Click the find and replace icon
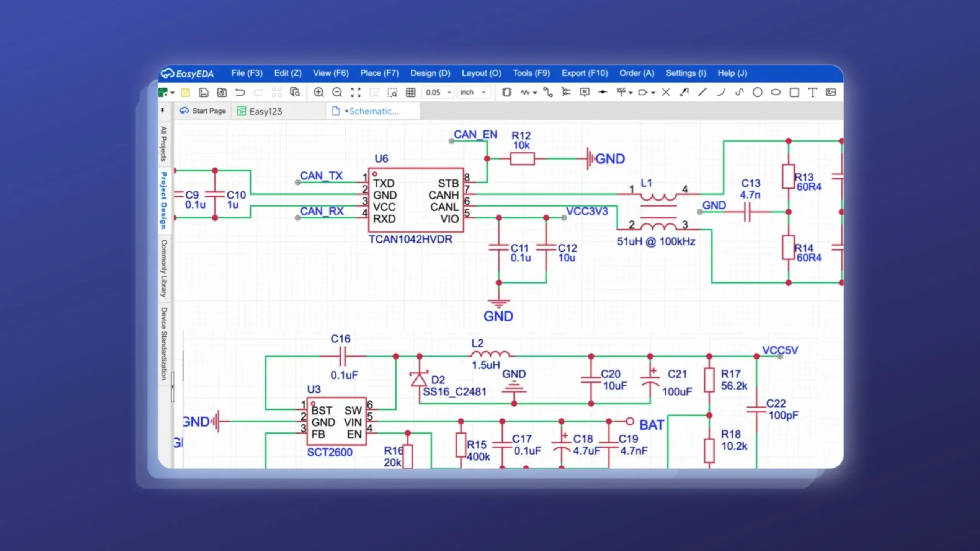Screen dimensions: 980x551 tap(295, 92)
